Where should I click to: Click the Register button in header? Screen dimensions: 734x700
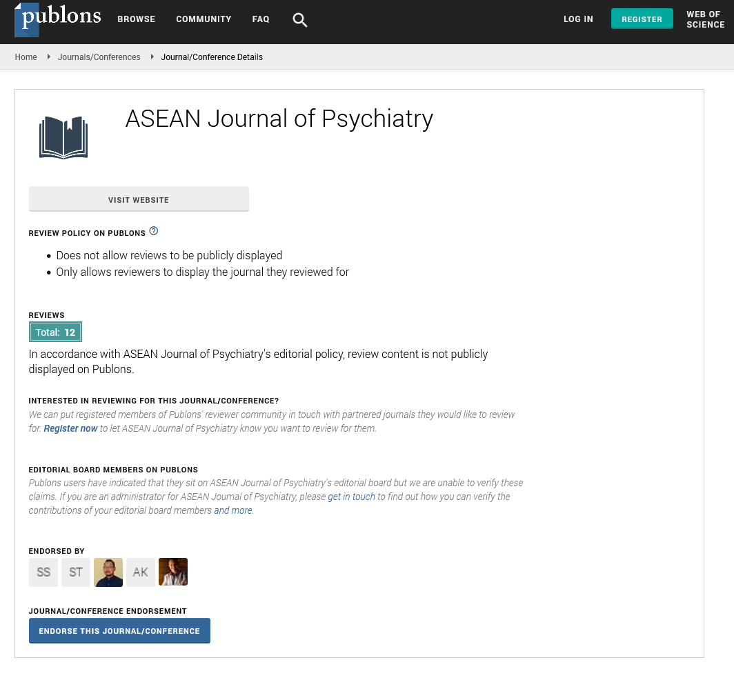pos(642,19)
